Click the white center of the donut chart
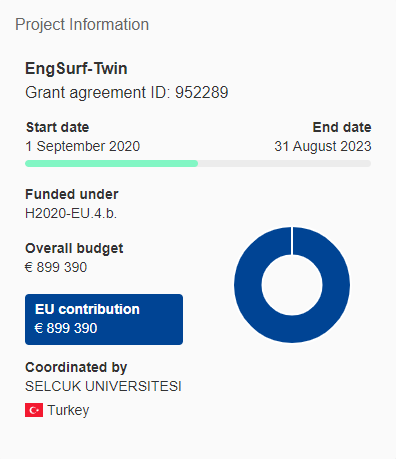Viewport: 396px width, 459px height. click(292, 285)
